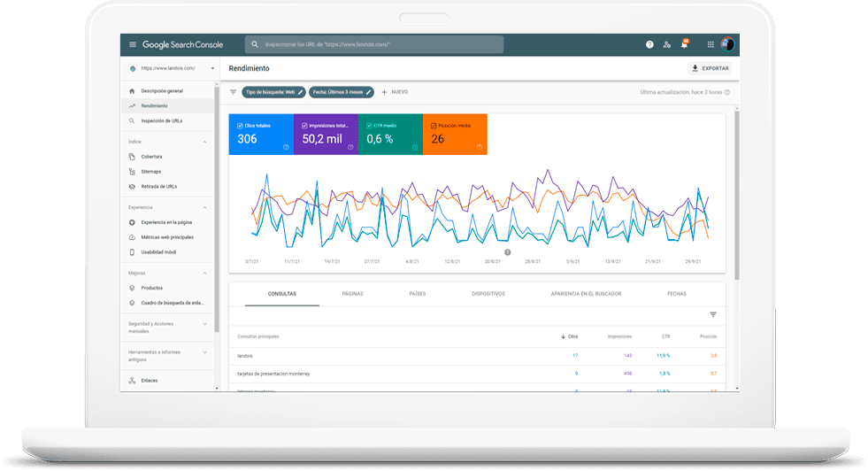
Task: Add NUEVO filter
Action: point(395,92)
